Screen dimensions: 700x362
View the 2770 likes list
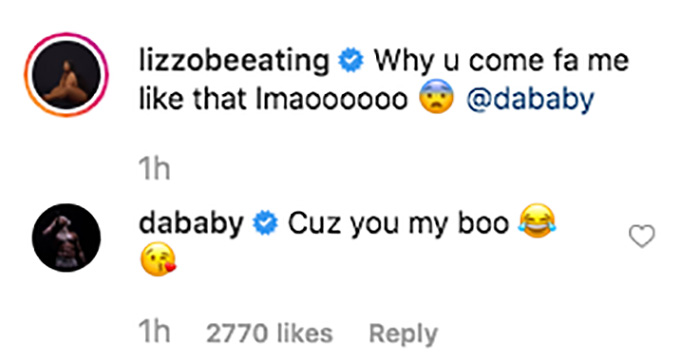(x=269, y=333)
